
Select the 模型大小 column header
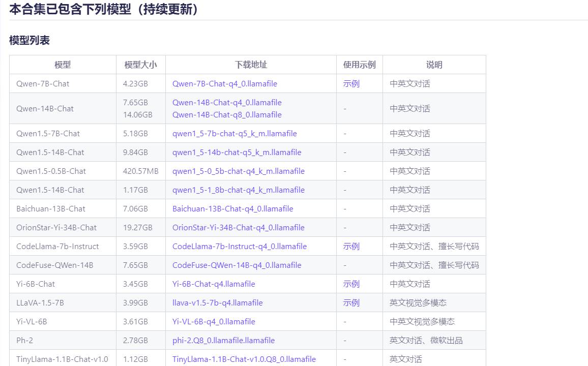140,65
